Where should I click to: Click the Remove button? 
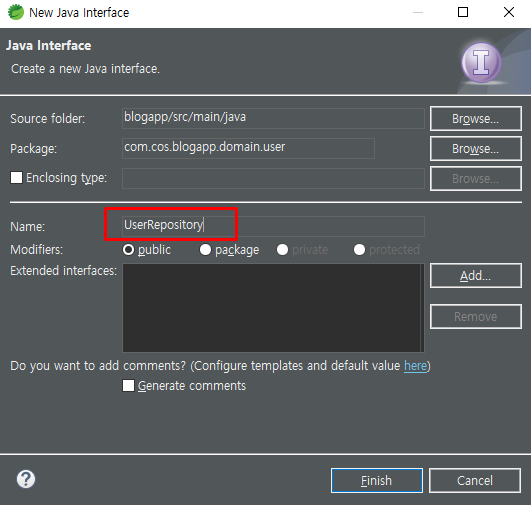coord(475,316)
